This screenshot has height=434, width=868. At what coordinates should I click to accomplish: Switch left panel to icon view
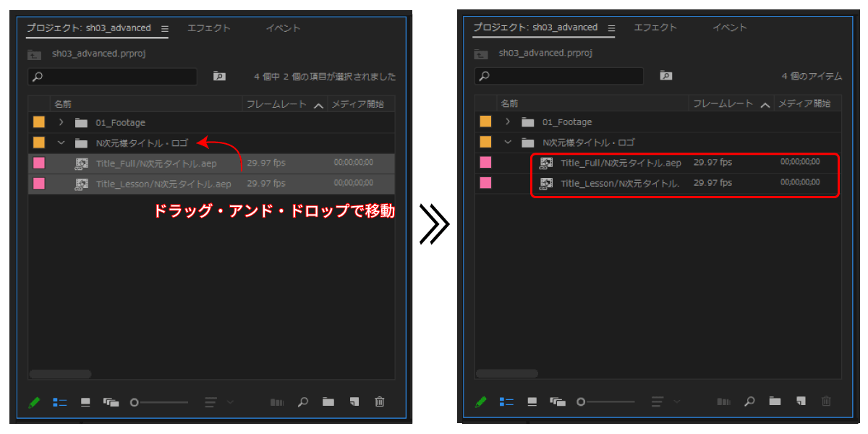click(x=85, y=402)
